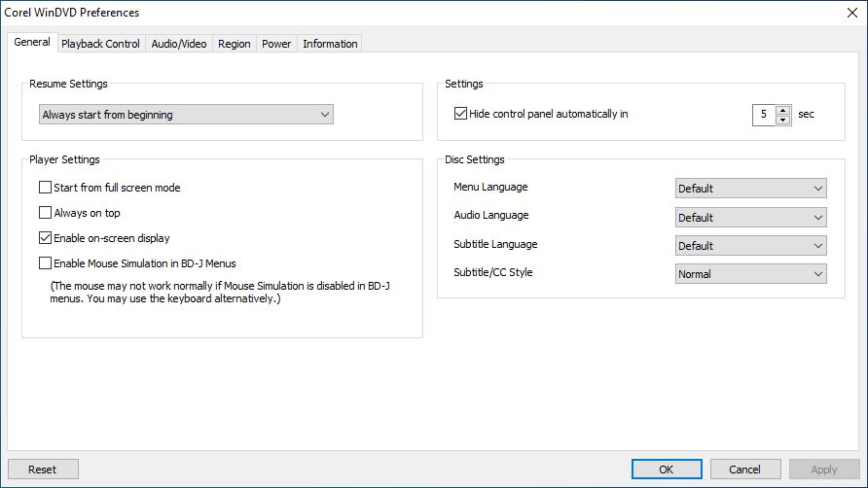Open the Audio Language dropdown

pyautogui.click(x=750, y=218)
